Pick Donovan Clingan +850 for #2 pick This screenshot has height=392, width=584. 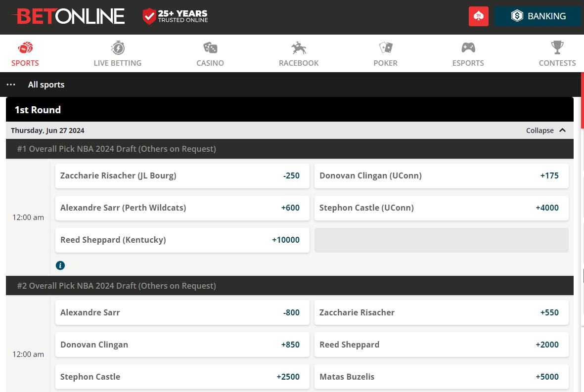tap(182, 345)
